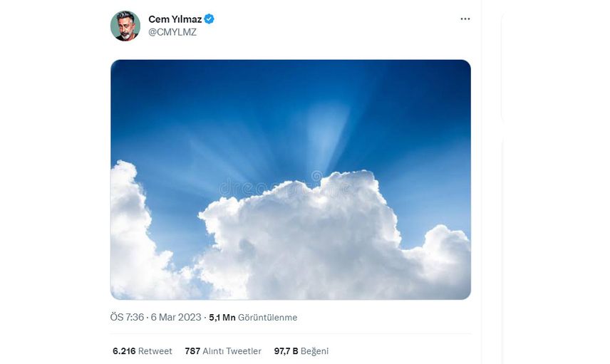Click the 6.216 retweet number
The width and height of the screenshot is (610, 364).
click(124, 351)
